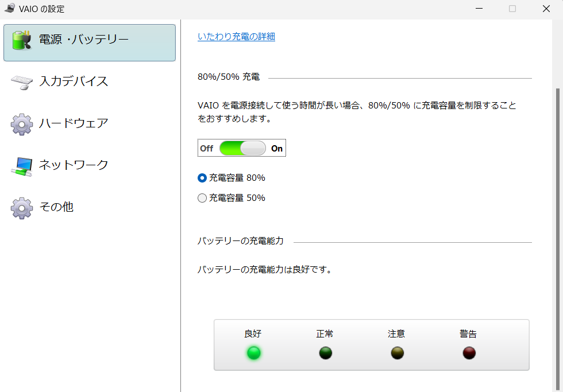Viewport: 563px width, 392px height.
Task: Select the 充電容量 80% radio button
Action: click(202, 178)
